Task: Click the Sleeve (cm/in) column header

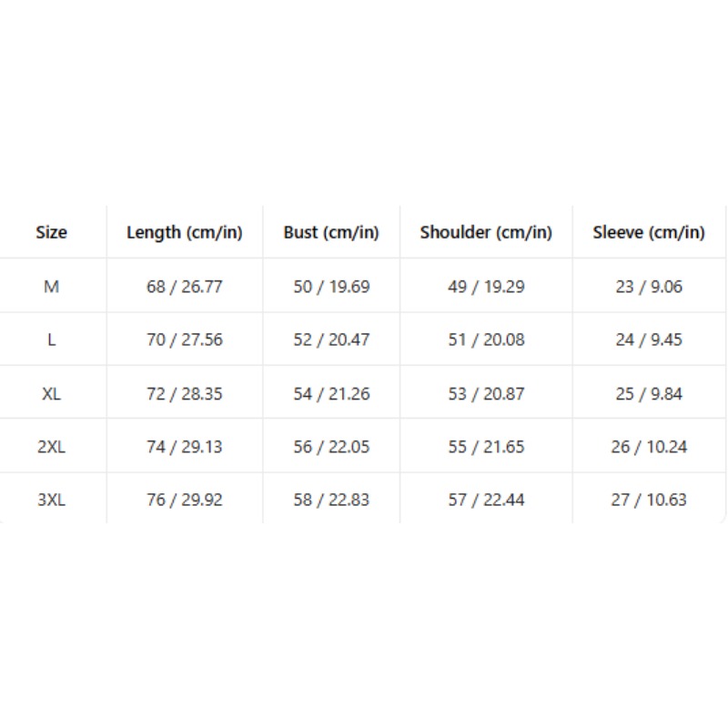Action: click(x=649, y=232)
